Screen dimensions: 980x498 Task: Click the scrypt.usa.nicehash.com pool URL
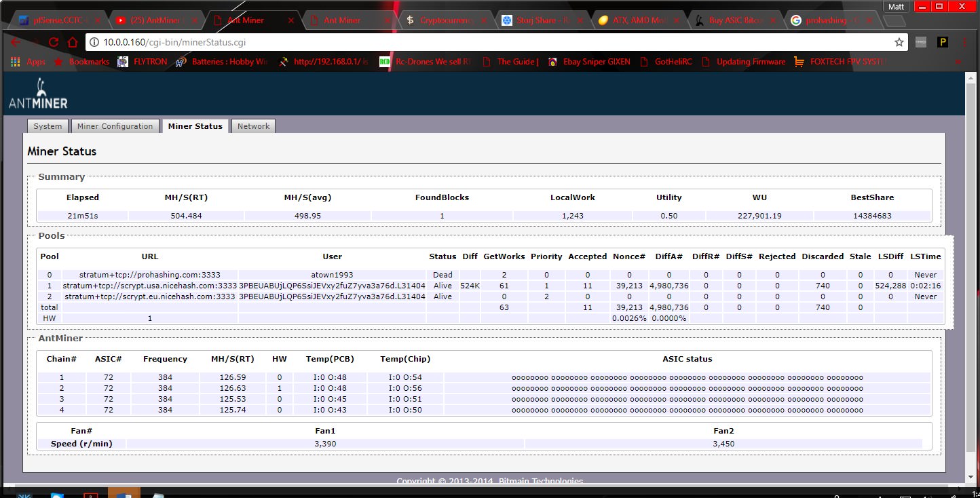point(149,286)
